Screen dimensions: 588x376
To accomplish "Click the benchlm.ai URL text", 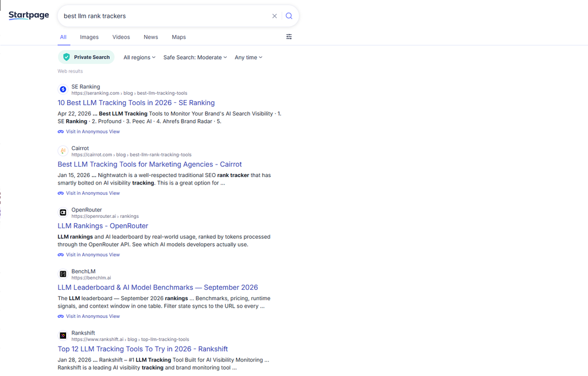I will click(x=91, y=278).
